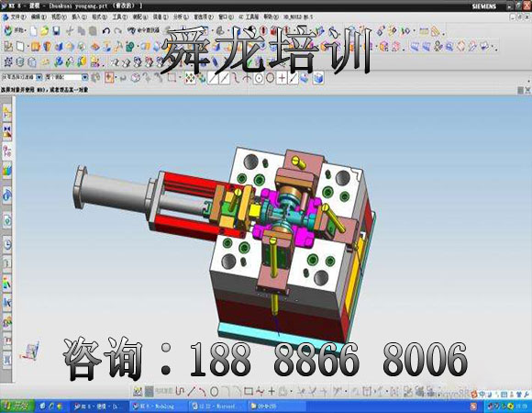
Task: Toggle the circle-center snap point option
Action: [259, 78]
